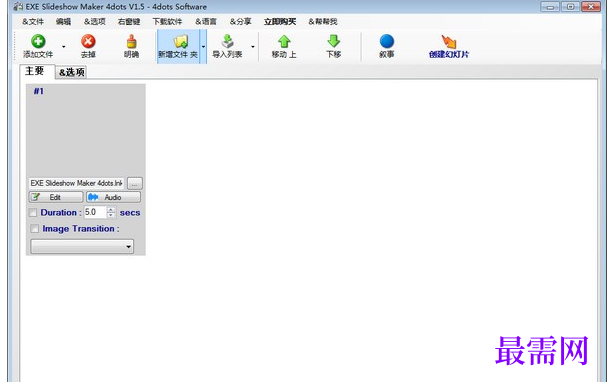This screenshot has width=607, height=382.
Task: Click the Move Down (下移) green arrow
Action: pos(333,41)
